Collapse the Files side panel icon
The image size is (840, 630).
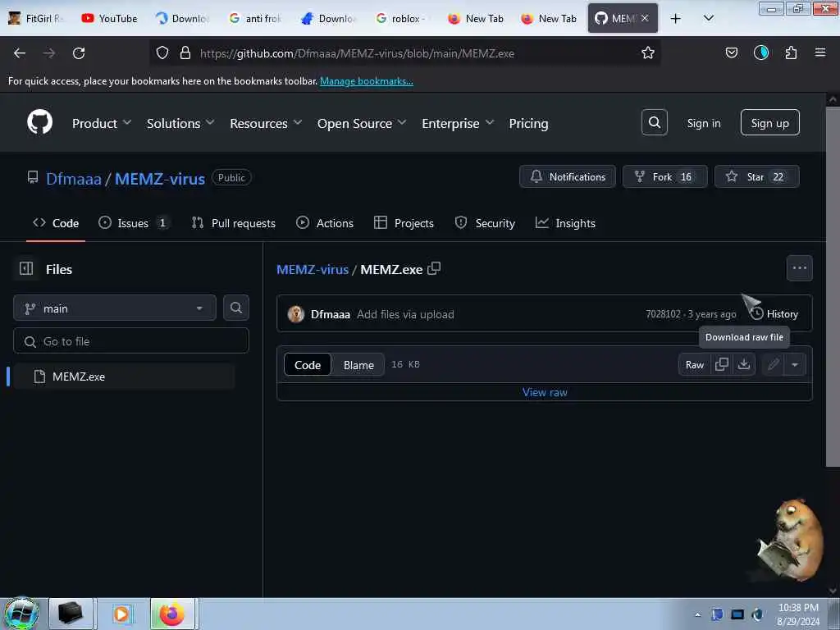tap(26, 268)
